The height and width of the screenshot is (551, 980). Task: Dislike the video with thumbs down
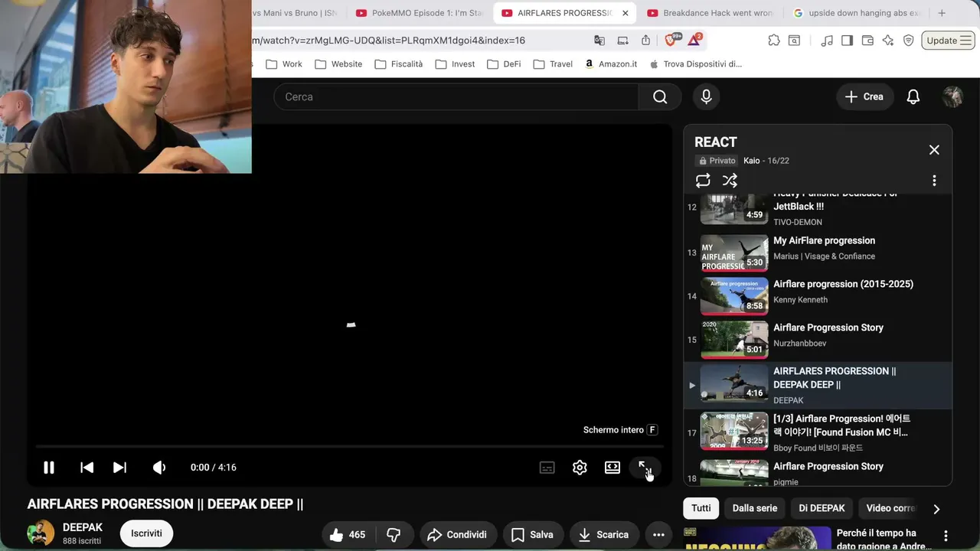pos(394,535)
